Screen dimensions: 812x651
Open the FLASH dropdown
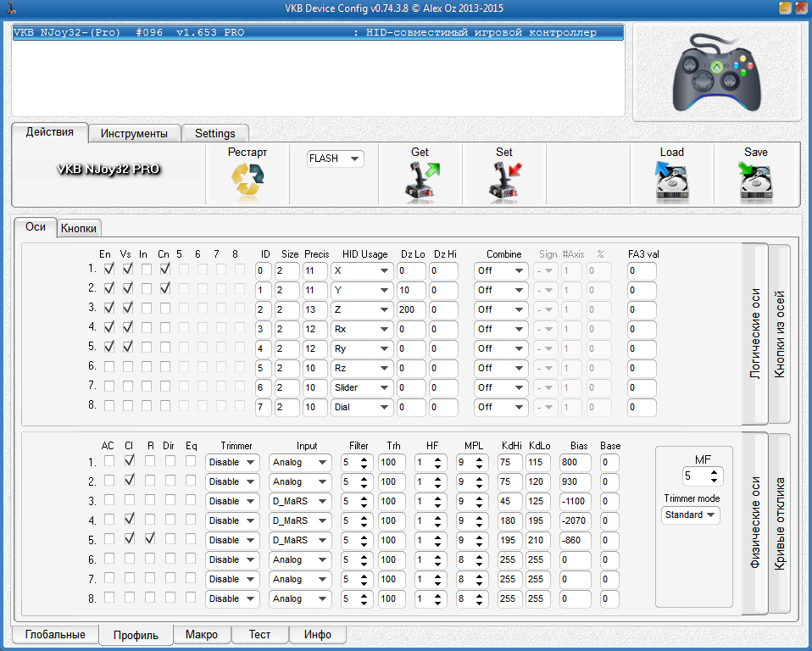[335, 159]
